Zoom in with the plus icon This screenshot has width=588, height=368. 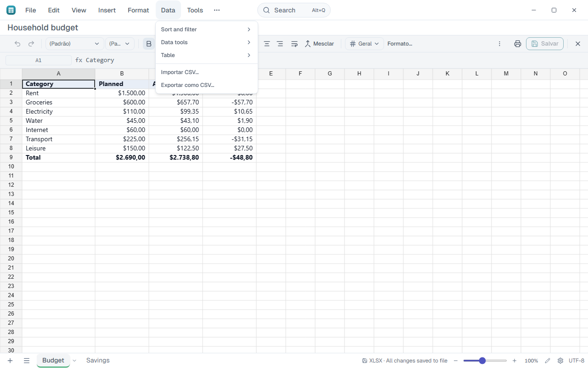pos(514,361)
